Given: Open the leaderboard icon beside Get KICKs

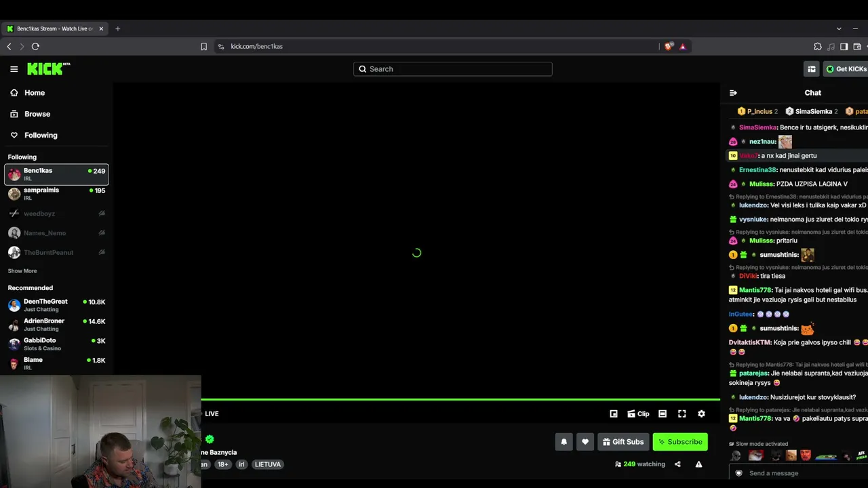Looking at the screenshot, I should [811, 69].
